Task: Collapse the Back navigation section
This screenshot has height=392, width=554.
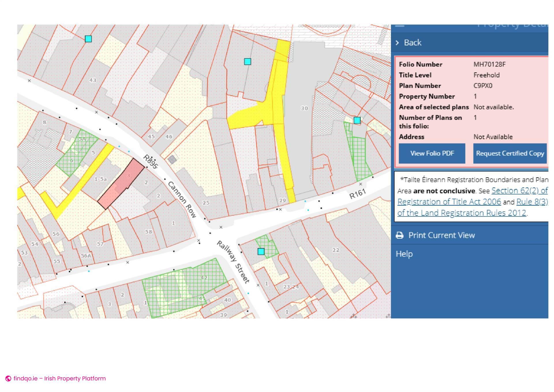Action: click(413, 42)
